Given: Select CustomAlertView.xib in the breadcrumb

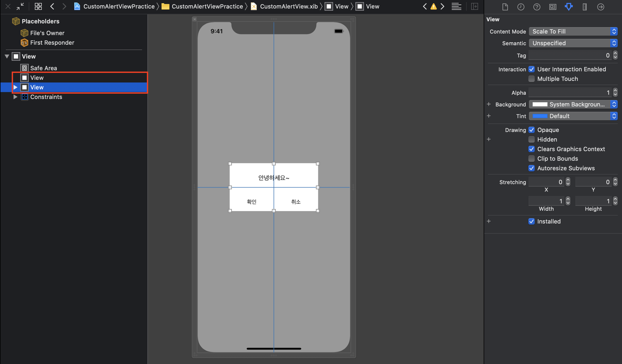Looking at the screenshot, I should coord(289,6).
